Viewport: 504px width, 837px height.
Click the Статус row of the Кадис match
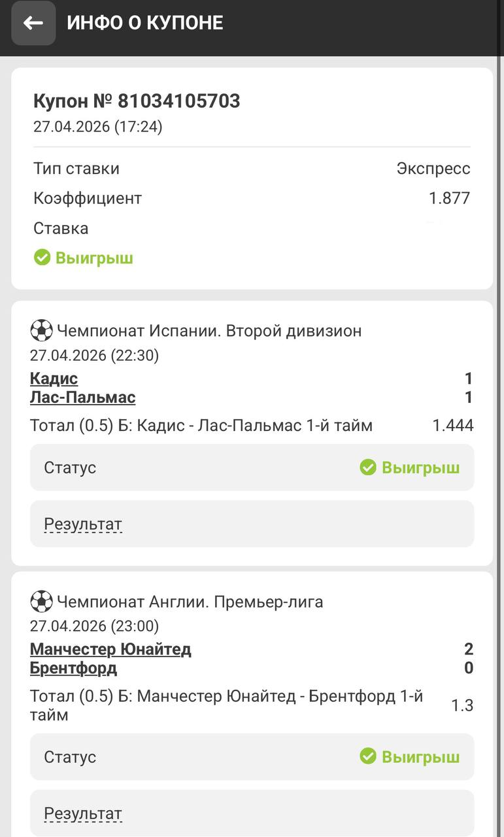[252, 468]
